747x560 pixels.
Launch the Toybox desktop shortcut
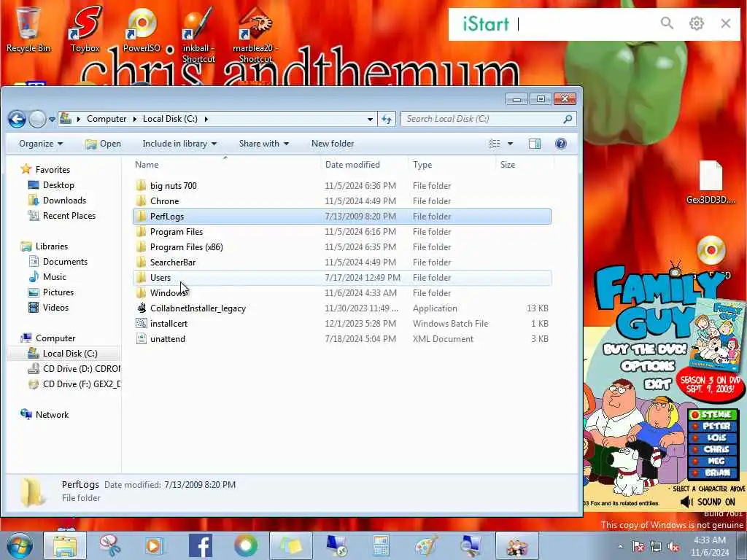85,29
